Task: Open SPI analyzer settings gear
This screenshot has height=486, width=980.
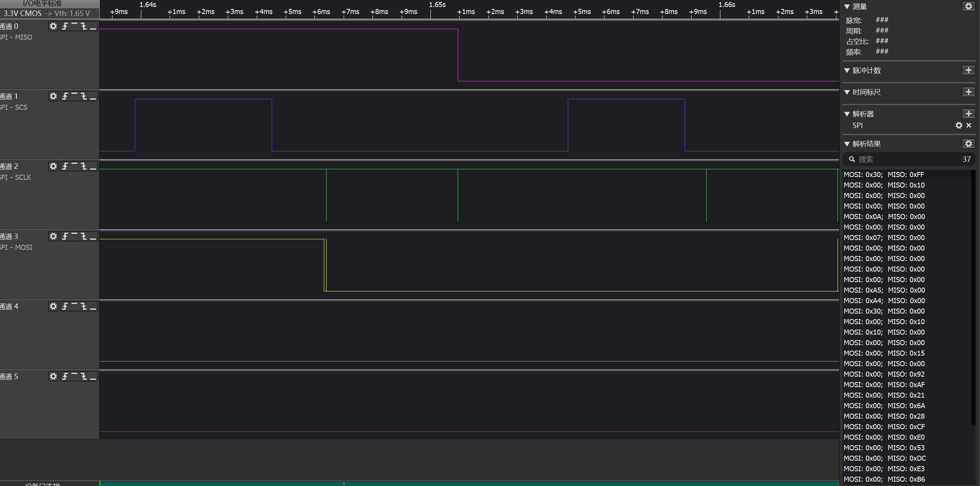Action: [x=959, y=125]
